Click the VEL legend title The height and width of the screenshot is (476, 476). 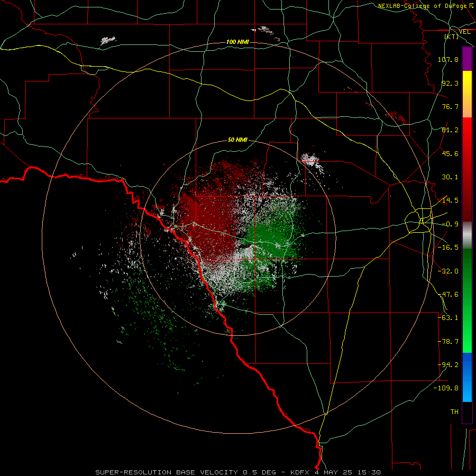coord(464,32)
